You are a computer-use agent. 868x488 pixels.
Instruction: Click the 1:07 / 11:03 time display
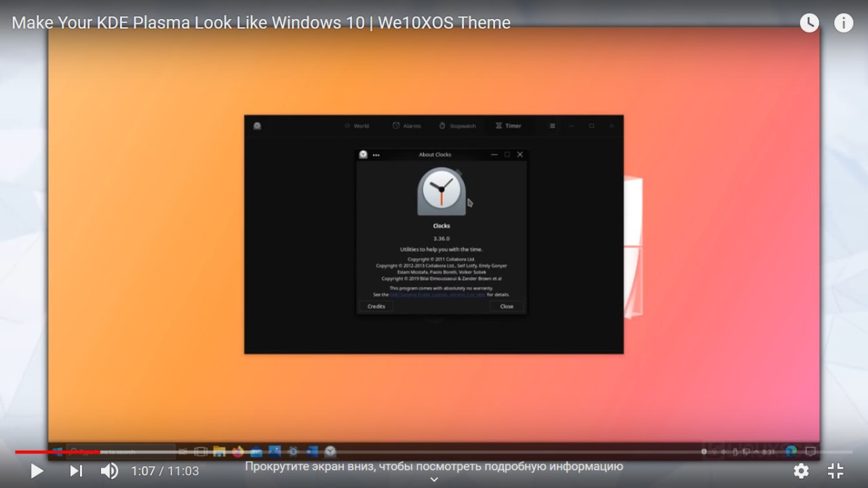[165, 470]
